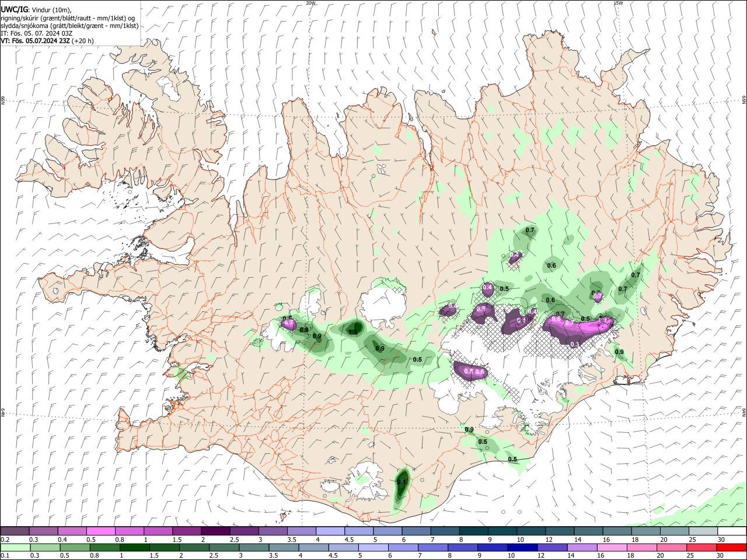Click the '1.3' precipitation value on the map
The height and width of the screenshot is (560, 747).
pyautogui.click(x=352, y=332)
